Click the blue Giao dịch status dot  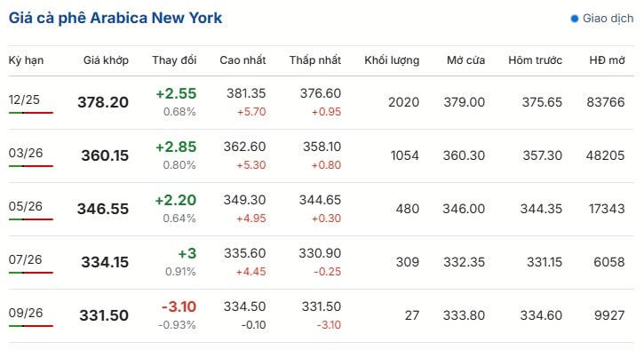[574, 19]
